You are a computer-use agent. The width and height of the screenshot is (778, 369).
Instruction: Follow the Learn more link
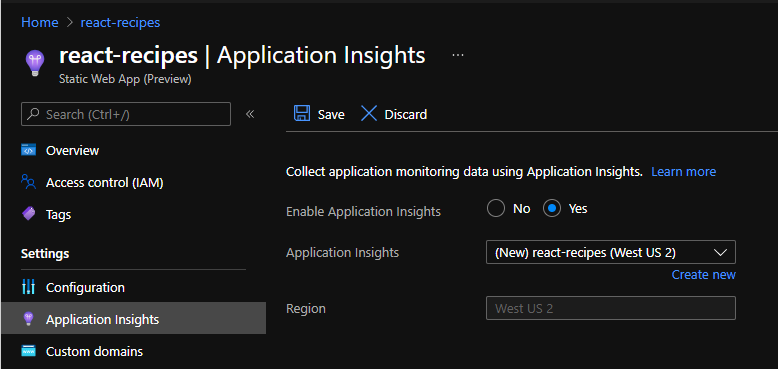click(683, 172)
